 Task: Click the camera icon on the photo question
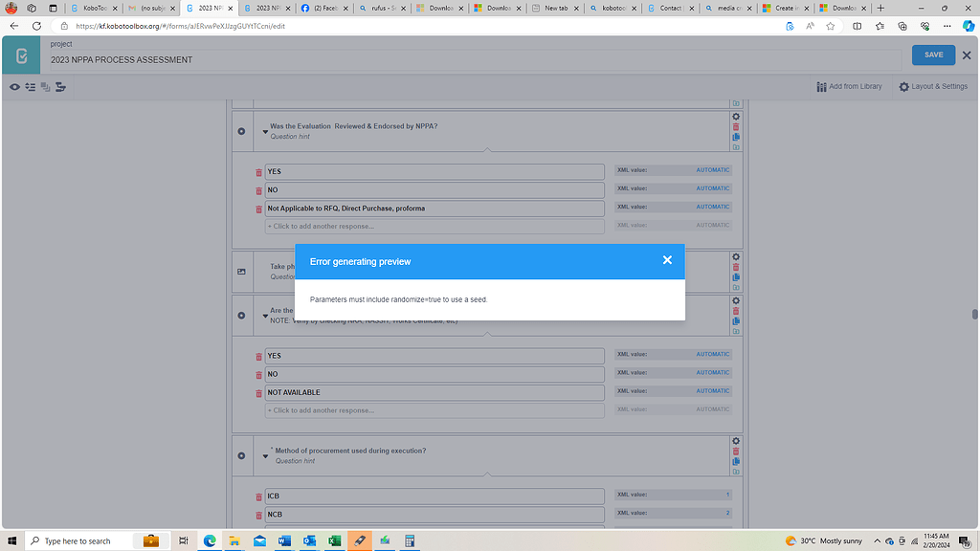pyautogui.click(x=241, y=272)
